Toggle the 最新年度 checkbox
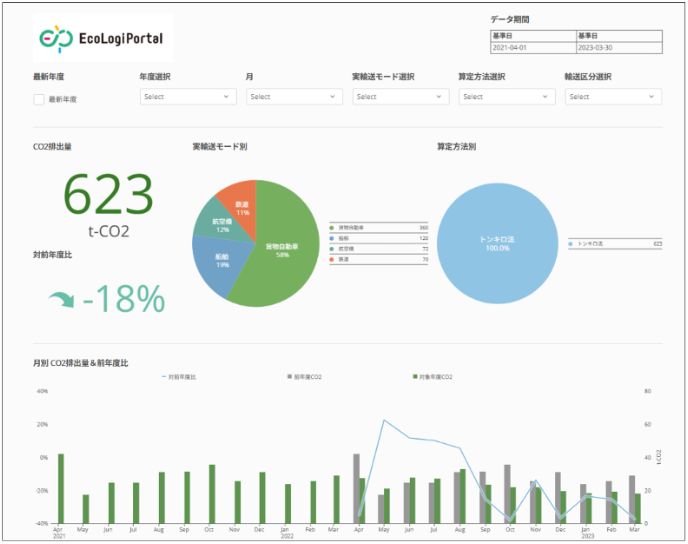The height and width of the screenshot is (544, 688). click(x=39, y=99)
